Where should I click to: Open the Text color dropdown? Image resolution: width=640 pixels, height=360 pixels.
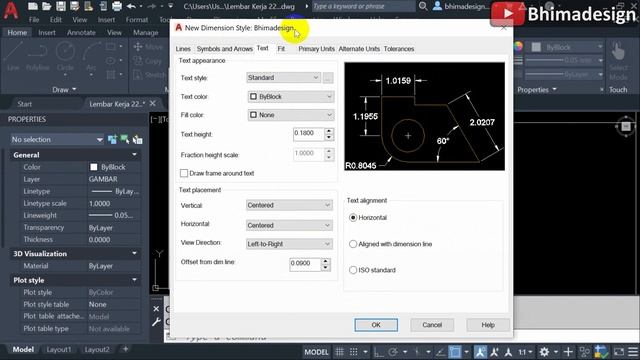coord(291,97)
